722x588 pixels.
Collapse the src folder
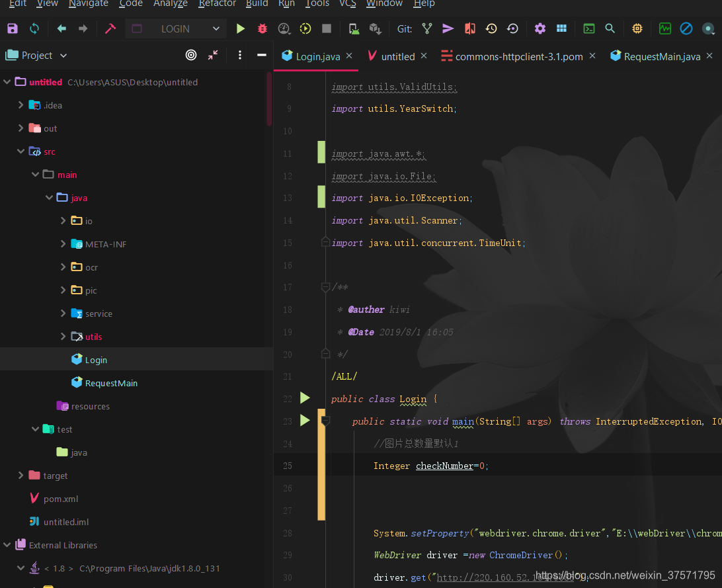(20, 151)
